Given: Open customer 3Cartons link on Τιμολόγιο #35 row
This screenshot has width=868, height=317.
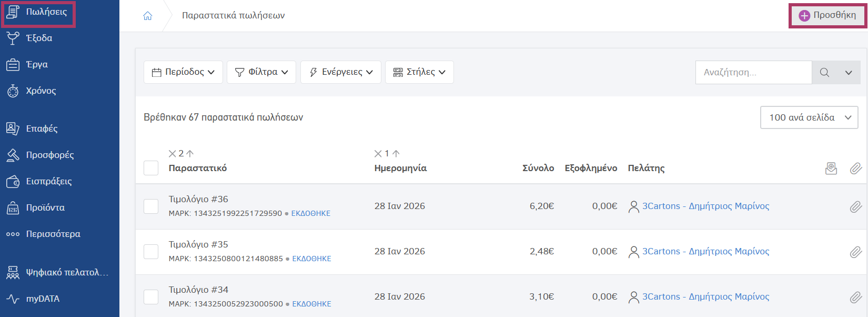Looking at the screenshot, I should [x=705, y=251].
